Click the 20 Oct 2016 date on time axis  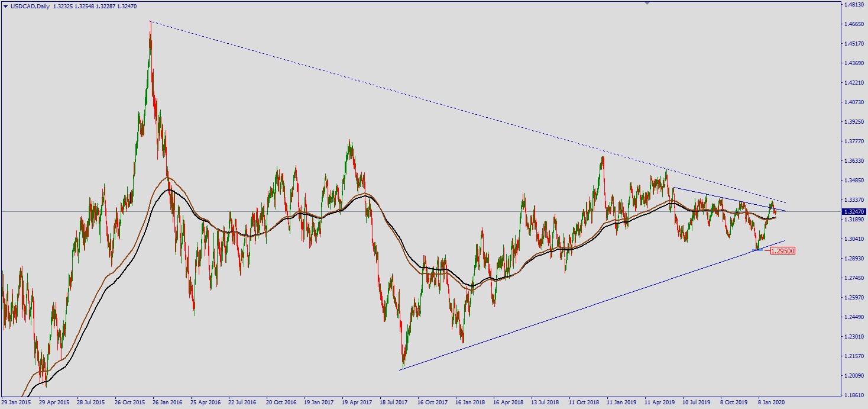tap(281, 402)
